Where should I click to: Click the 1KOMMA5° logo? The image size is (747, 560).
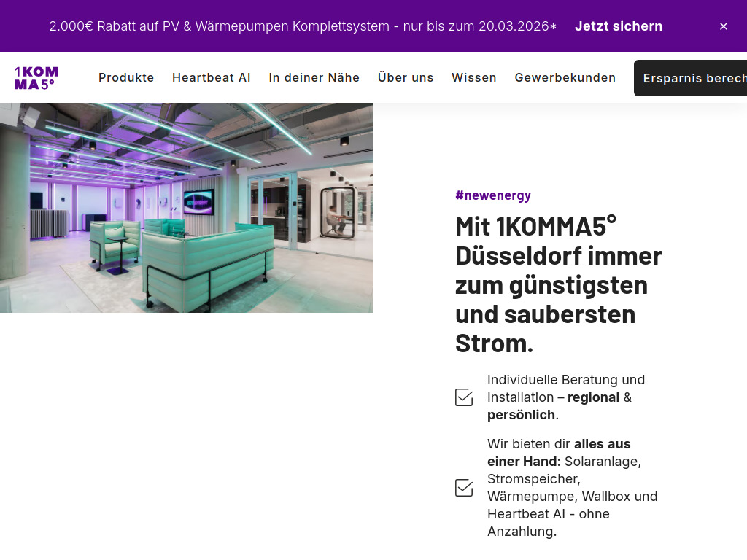point(35,77)
